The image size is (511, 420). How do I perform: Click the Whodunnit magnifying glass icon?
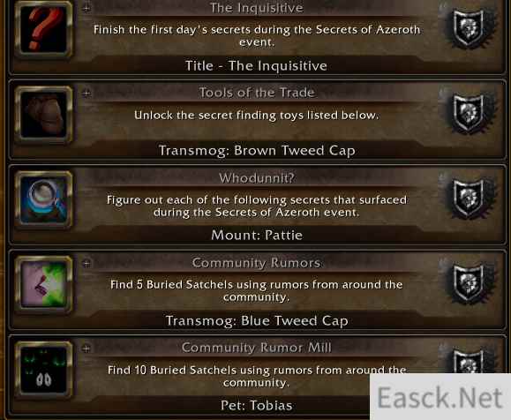43,199
